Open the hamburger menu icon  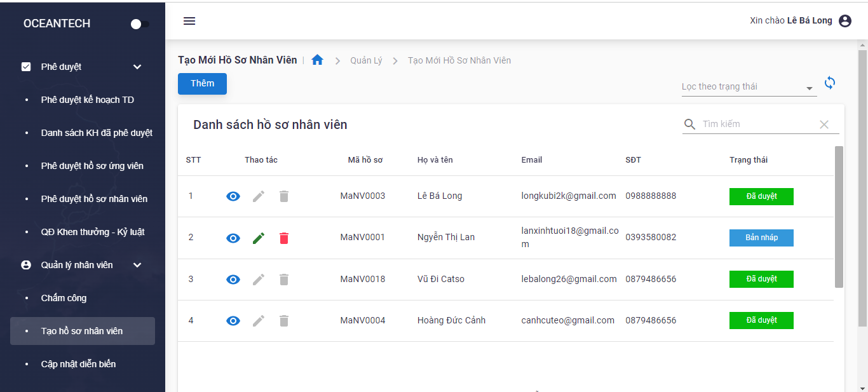coord(189,21)
